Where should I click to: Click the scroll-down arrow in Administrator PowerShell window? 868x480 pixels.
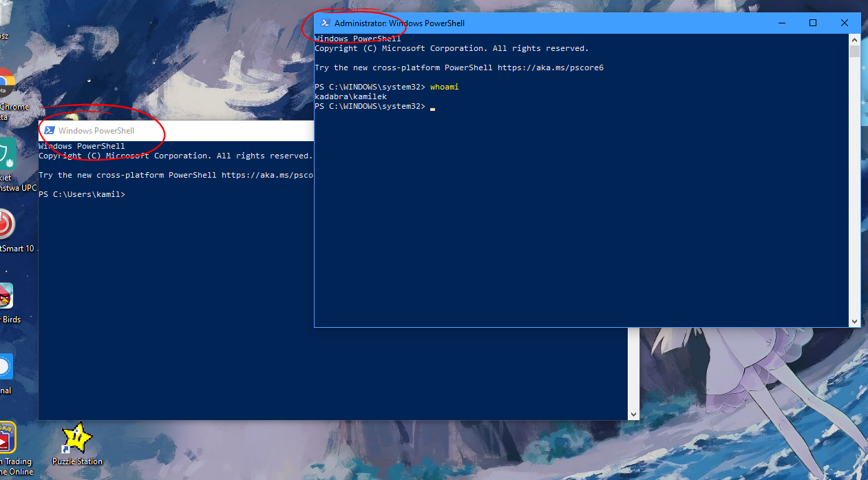pos(855,322)
